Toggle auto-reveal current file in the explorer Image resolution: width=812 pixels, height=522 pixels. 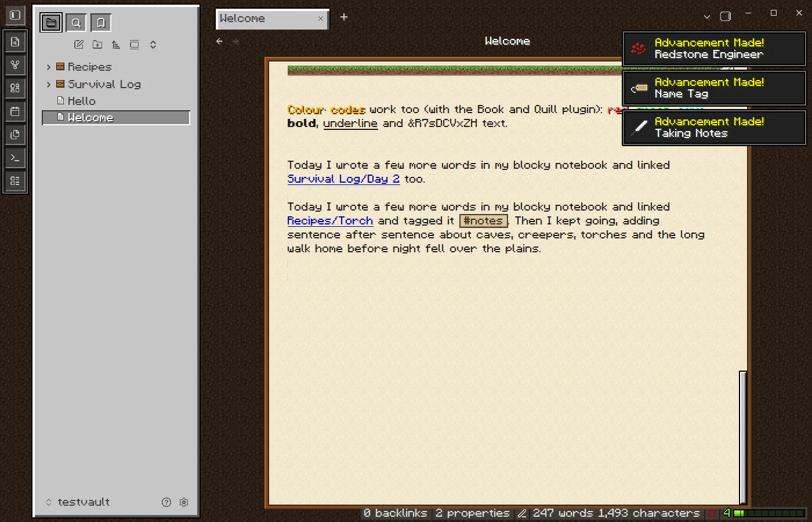coord(135,45)
